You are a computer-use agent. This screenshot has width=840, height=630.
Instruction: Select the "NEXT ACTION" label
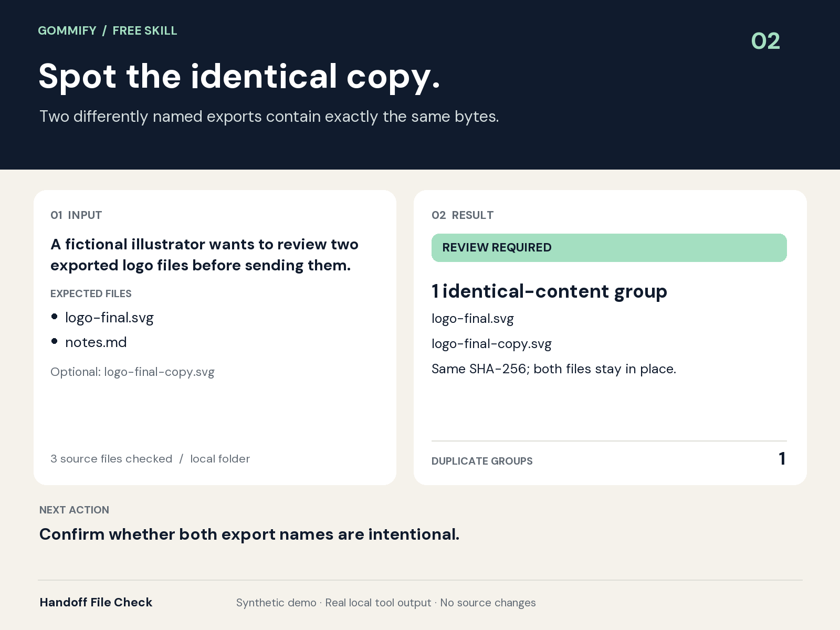tap(74, 510)
